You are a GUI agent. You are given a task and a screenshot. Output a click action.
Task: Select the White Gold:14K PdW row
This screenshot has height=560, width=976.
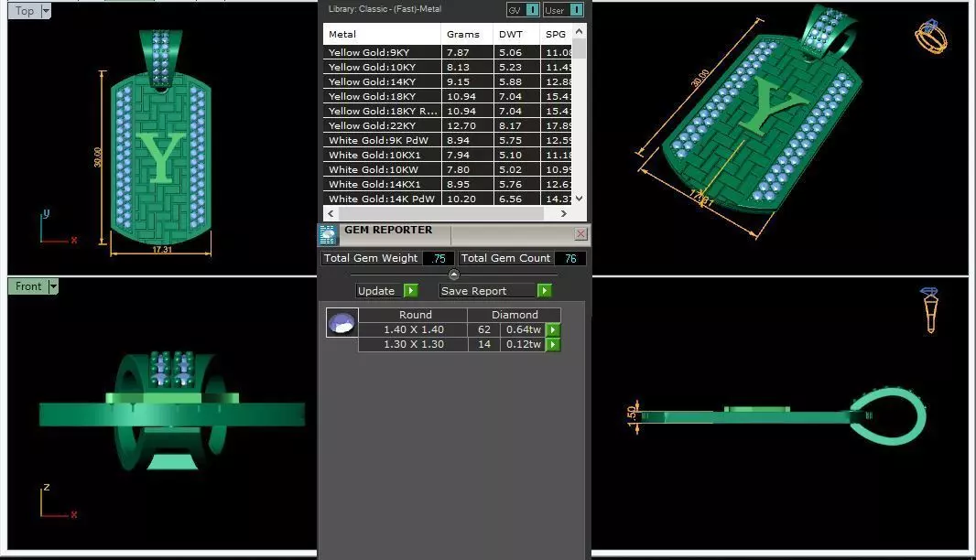[x=447, y=199]
